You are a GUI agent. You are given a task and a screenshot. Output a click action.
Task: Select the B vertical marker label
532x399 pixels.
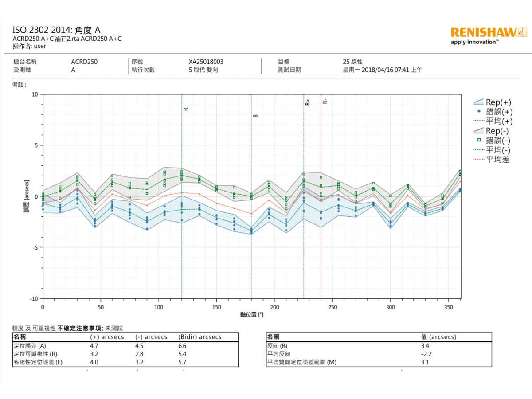click(255, 116)
